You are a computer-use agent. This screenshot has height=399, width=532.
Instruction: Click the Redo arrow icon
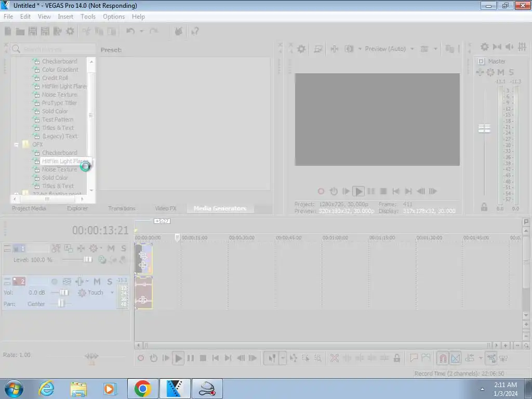[154, 31]
